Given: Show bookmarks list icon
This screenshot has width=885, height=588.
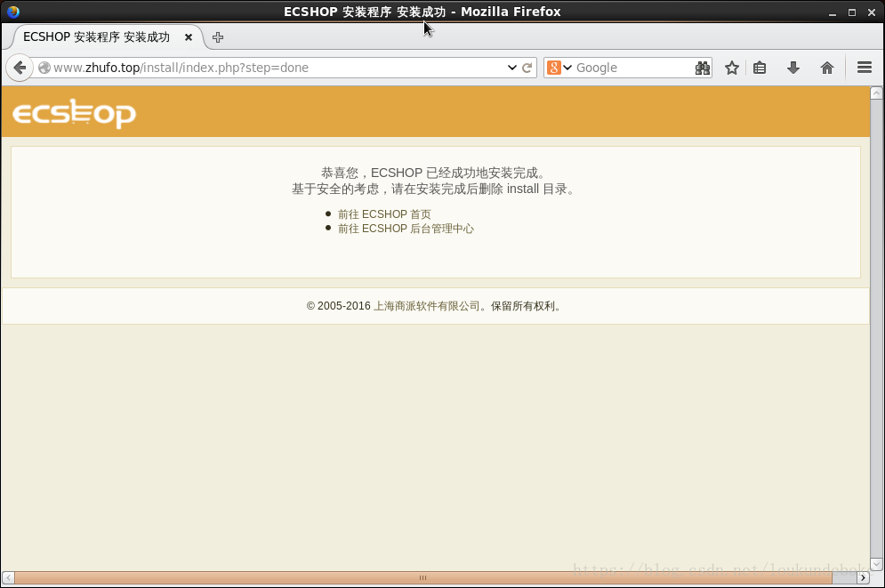Looking at the screenshot, I should (x=760, y=68).
